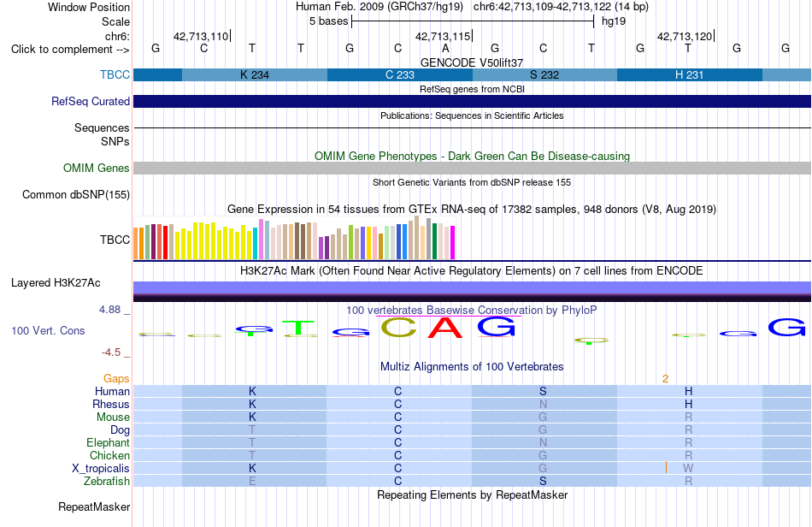Screen dimensions: 812x527
Task: Click the OMIM Genes track label
Action: tap(96, 168)
